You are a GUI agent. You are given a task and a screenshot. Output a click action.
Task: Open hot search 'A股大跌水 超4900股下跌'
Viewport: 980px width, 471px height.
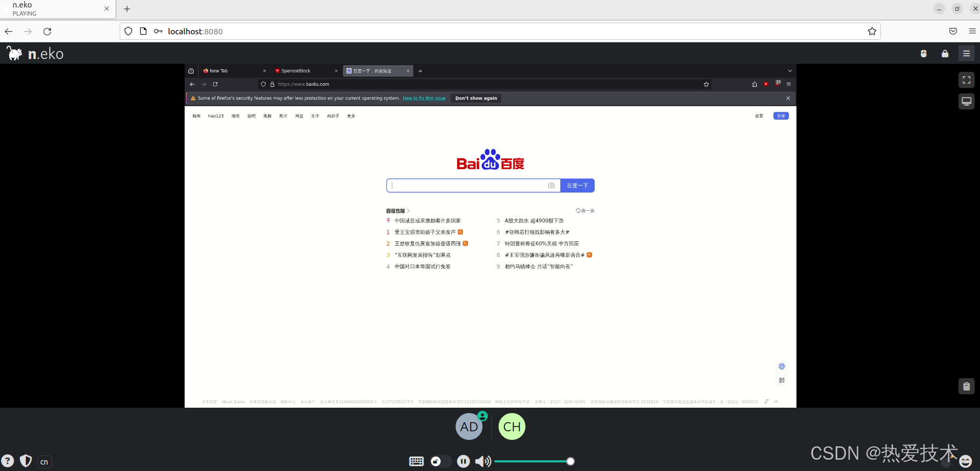534,220
